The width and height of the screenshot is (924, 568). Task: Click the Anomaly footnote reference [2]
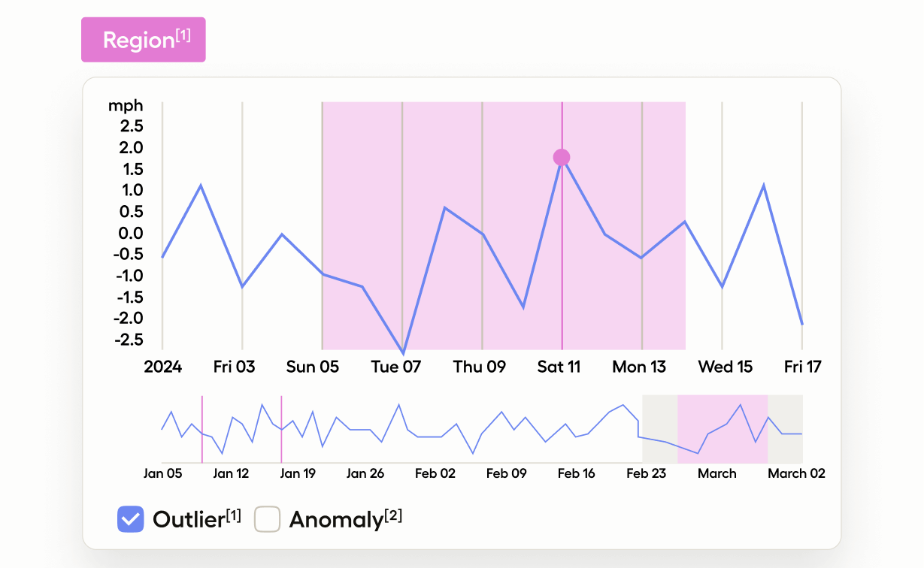pos(393,515)
